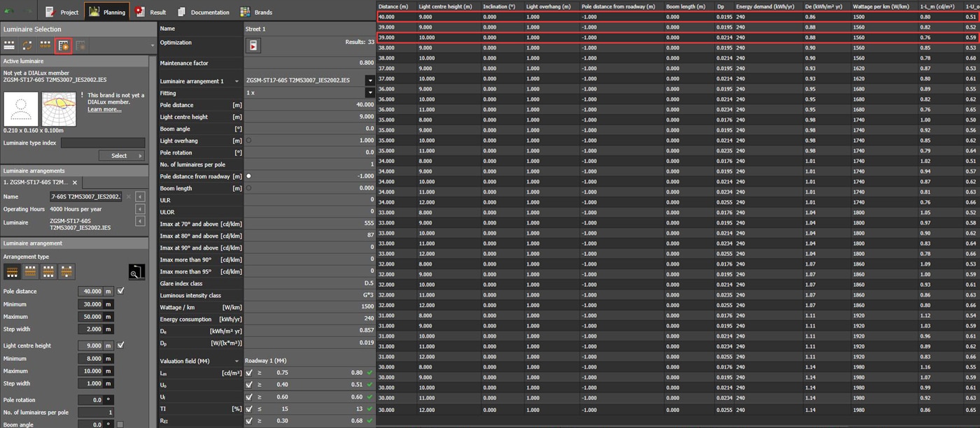Click the orange-dotted luminaire row icon
The height and width of the screenshot is (428, 980).
coord(45,45)
